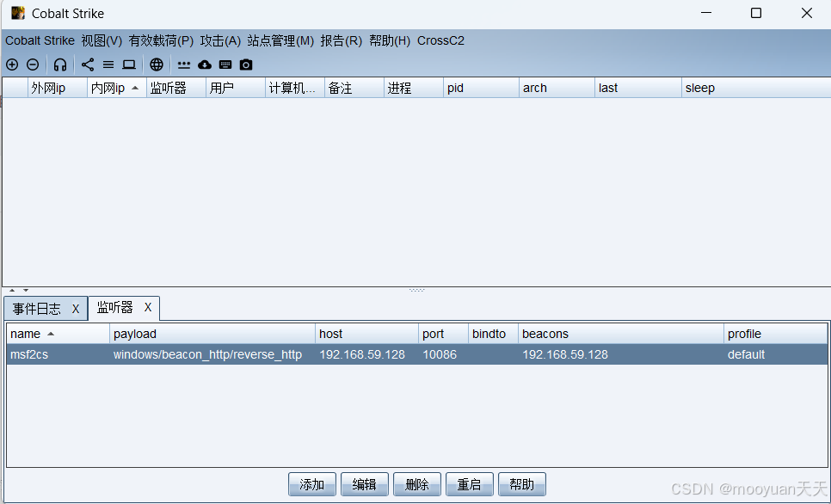Open downloaded files cloud icon
831x504 pixels.
tap(205, 65)
